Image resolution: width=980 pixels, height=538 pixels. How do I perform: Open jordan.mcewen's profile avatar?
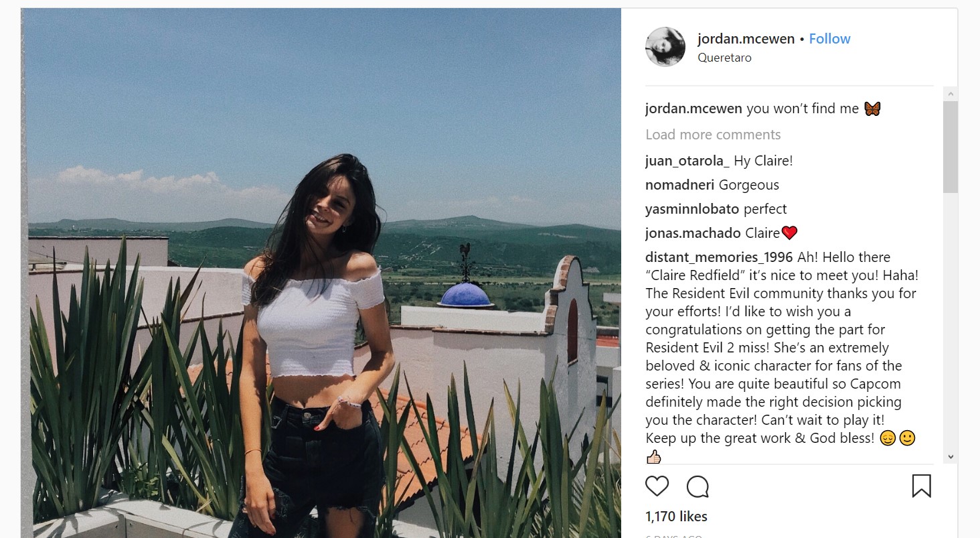pos(665,47)
